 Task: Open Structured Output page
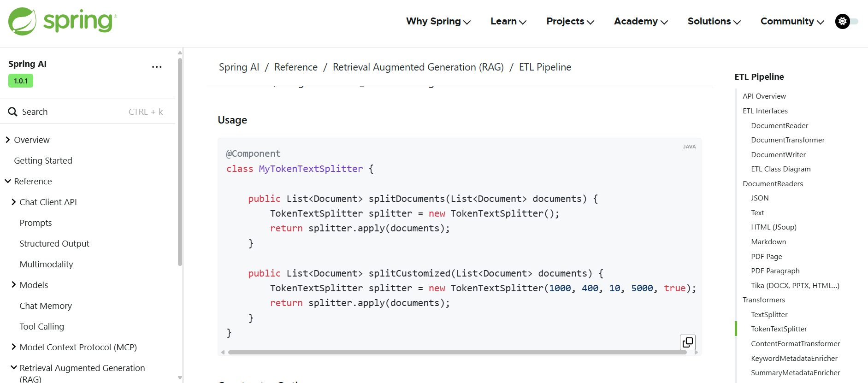point(54,243)
